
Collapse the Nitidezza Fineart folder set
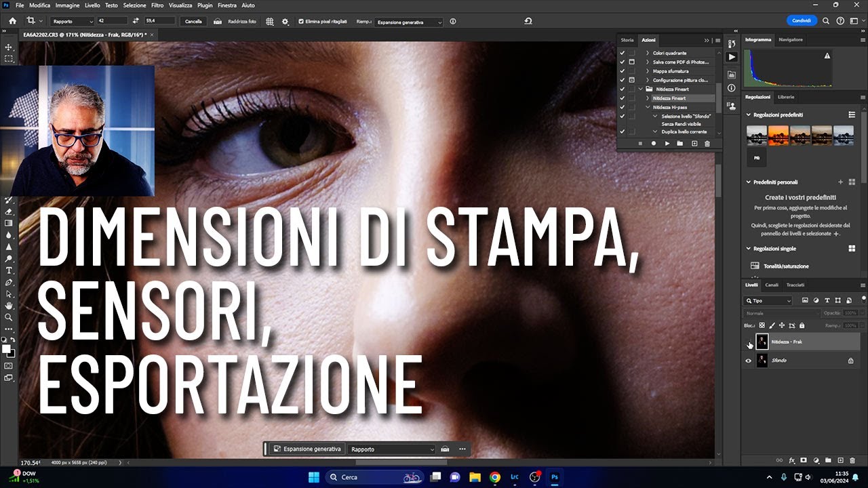tap(641, 89)
